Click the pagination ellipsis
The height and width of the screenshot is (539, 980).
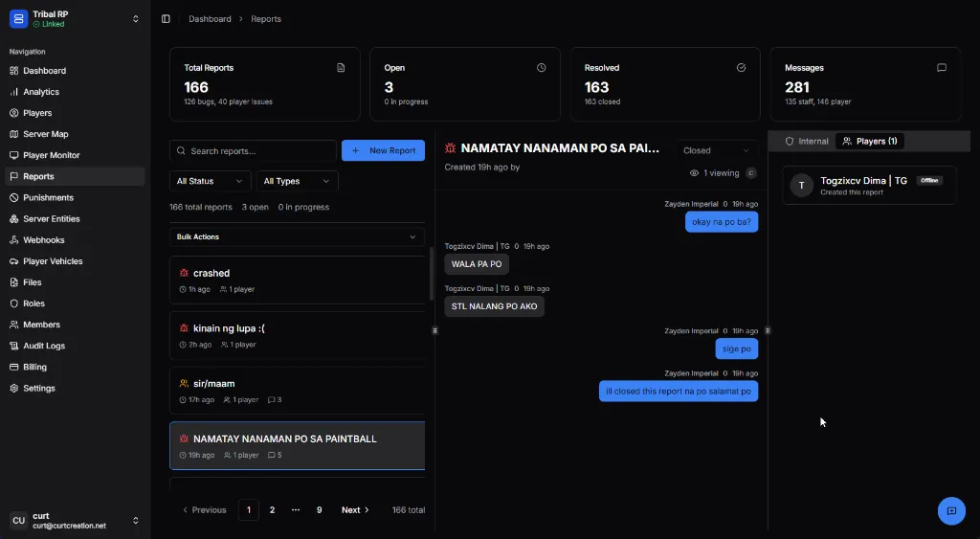296,510
